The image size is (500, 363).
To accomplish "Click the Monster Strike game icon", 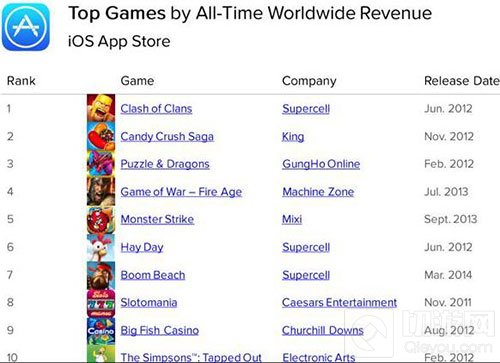I will tap(101, 219).
